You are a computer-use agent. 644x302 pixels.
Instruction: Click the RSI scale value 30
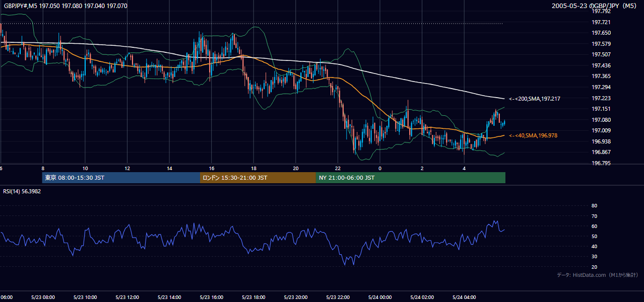pos(594,257)
